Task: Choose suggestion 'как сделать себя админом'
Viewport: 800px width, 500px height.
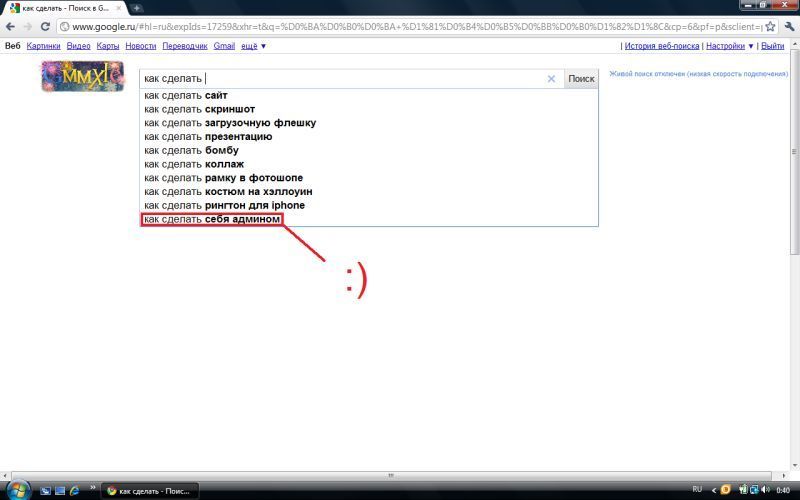Action: pos(212,219)
